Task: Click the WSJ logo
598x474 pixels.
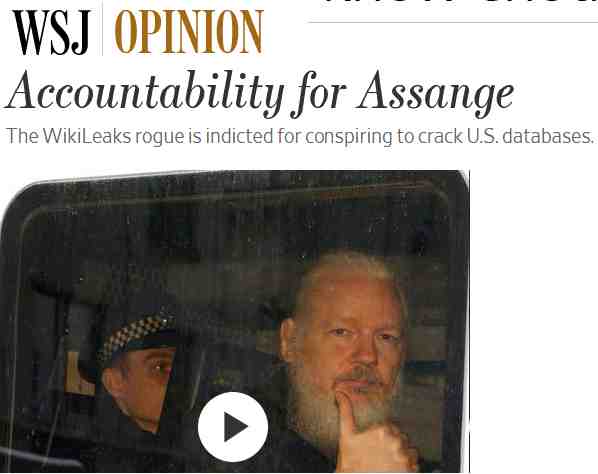Action: pos(52,32)
